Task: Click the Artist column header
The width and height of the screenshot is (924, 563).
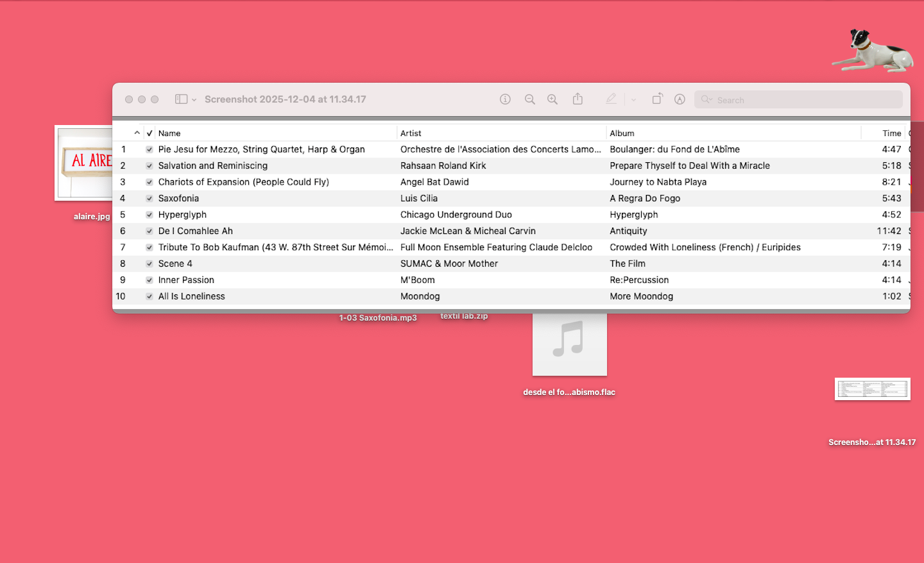Action: [411, 133]
